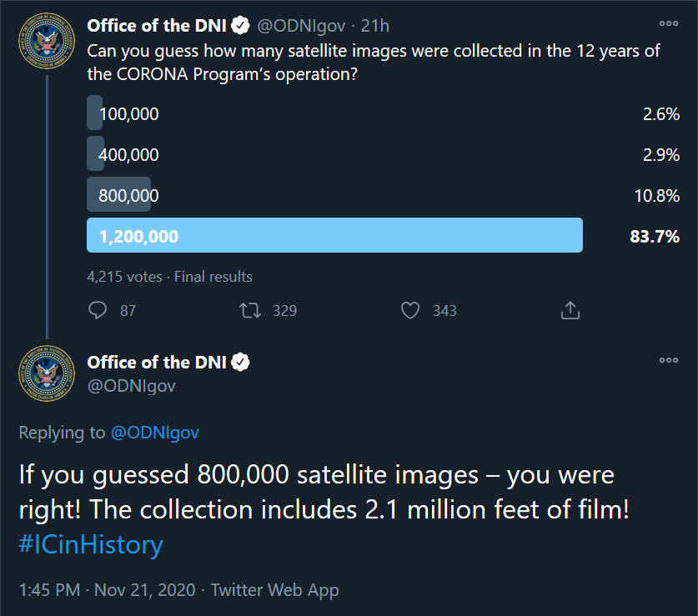Click the verified badge on the first tweet
Image resolution: width=698 pixels, height=616 pixels.
[241, 26]
